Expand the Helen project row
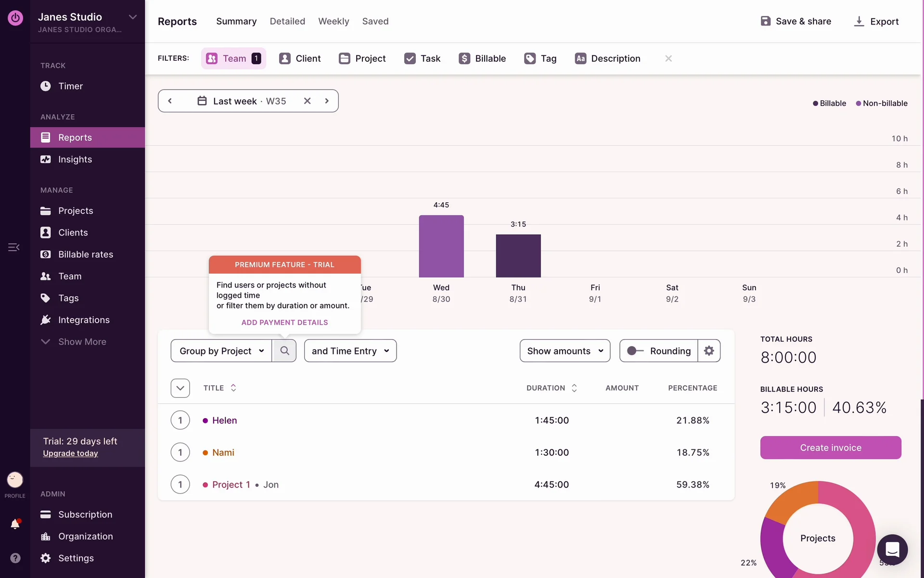Screen dimensions: 924x578 click(180, 420)
